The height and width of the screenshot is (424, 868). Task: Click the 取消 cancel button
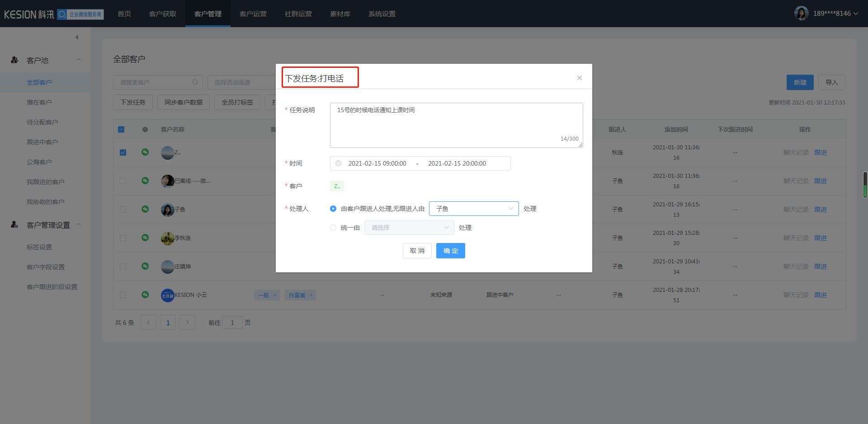pos(417,251)
